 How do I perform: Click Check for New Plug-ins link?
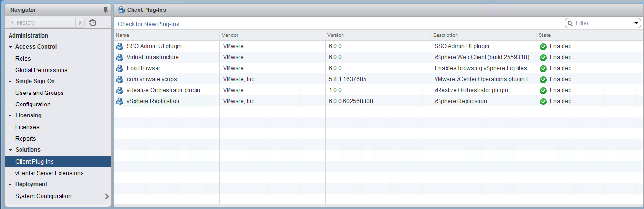click(148, 24)
